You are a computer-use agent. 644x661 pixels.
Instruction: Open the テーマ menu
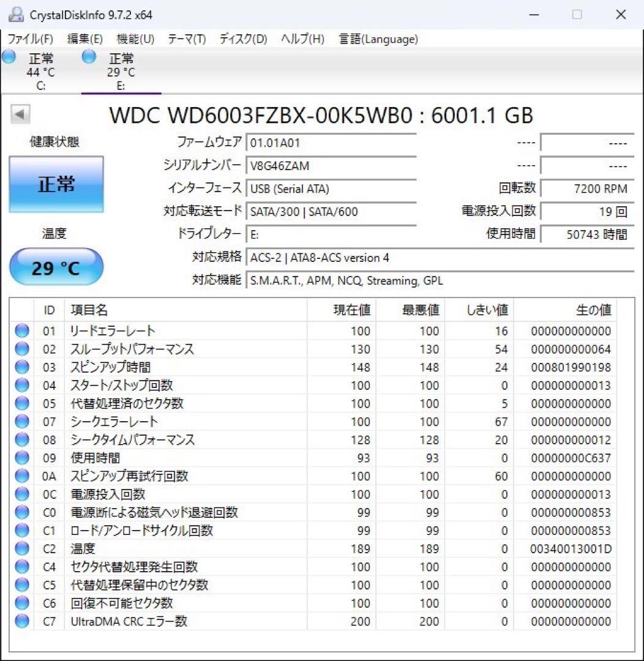point(186,39)
